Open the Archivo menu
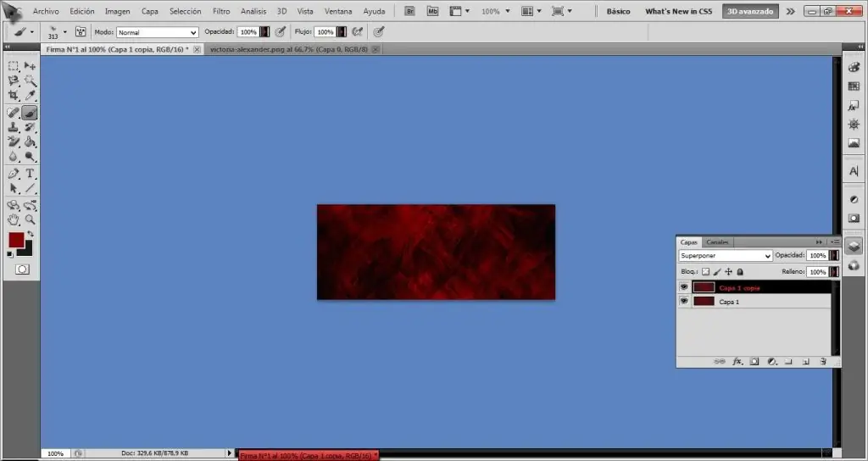The width and height of the screenshot is (868, 461). tap(46, 11)
